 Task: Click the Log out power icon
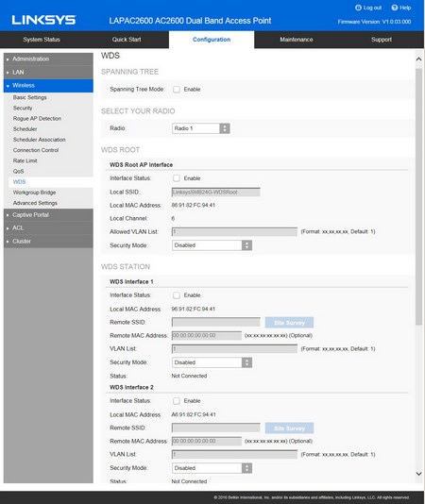click(358, 8)
